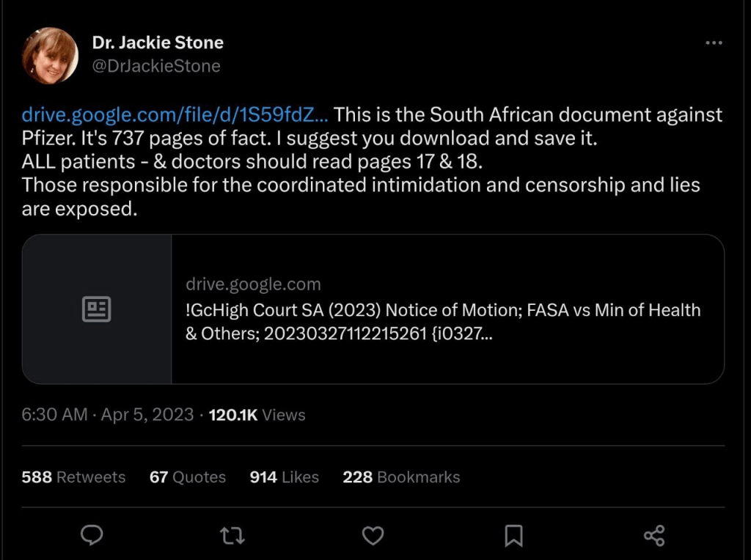
Task: Bookmark this tweet using the bookmark icon
Action: click(x=514, y=536)
